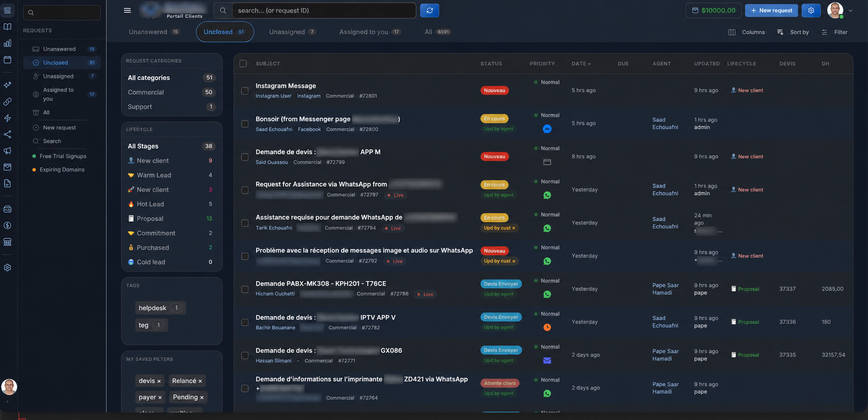Image resolution: width=868 pixels, height=420 pixels.
Task: Click the blue refresh button
Action: pos(430,11)
